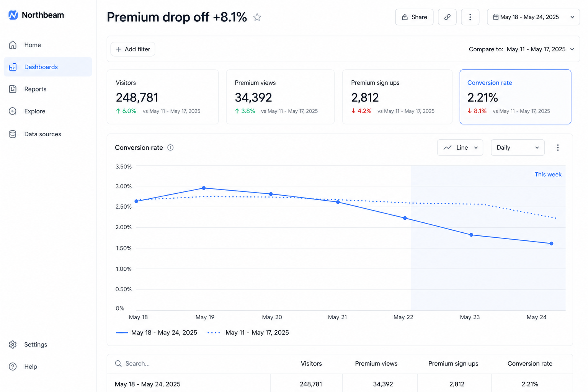Click the This week label on chart

pyautogui.click(x=548, y=175)
